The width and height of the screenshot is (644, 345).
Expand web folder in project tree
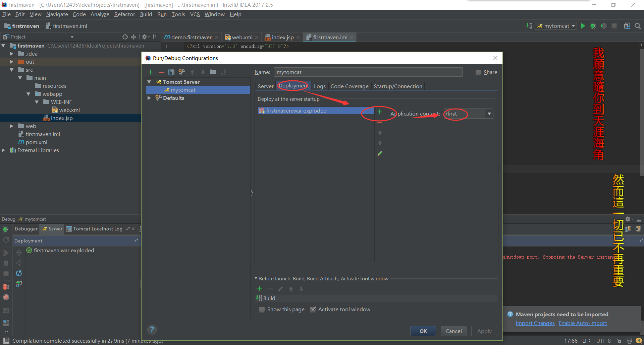point(11,126)
